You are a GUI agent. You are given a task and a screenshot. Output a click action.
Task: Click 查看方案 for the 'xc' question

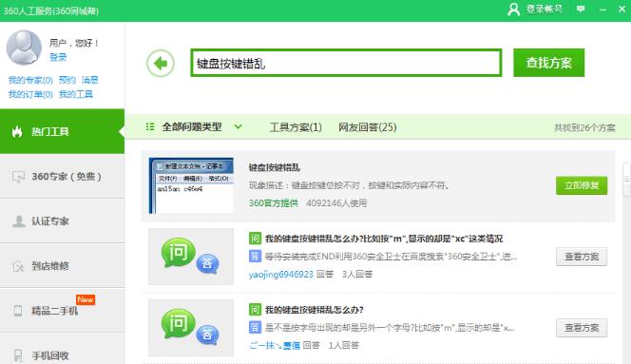[x=582, y=257]
